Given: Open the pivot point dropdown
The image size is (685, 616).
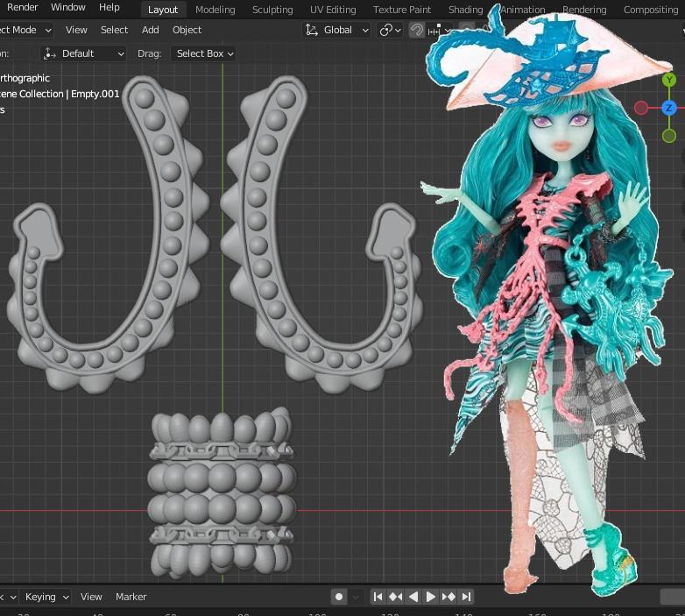Looking at the screenshot, I should tap(390, 30).
